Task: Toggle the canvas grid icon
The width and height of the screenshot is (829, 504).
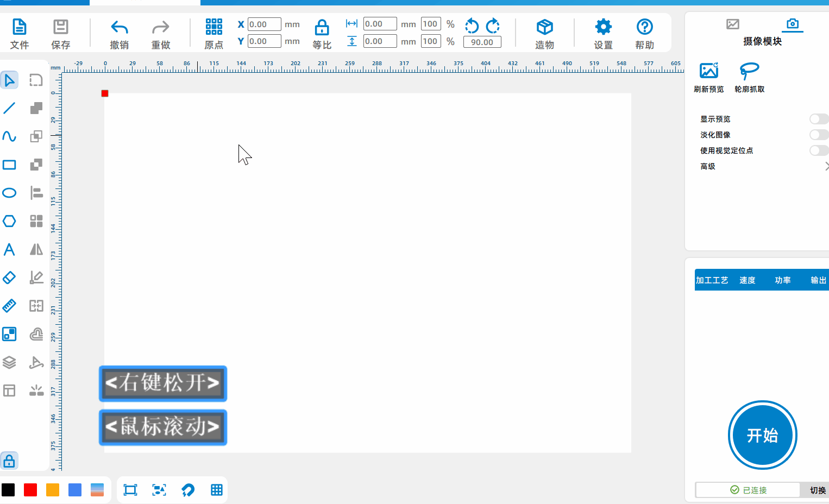Action: tap(217, 490)
